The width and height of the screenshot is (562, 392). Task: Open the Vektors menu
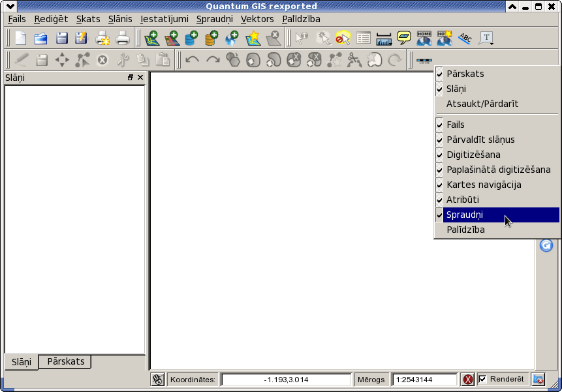tap(257, 19)
